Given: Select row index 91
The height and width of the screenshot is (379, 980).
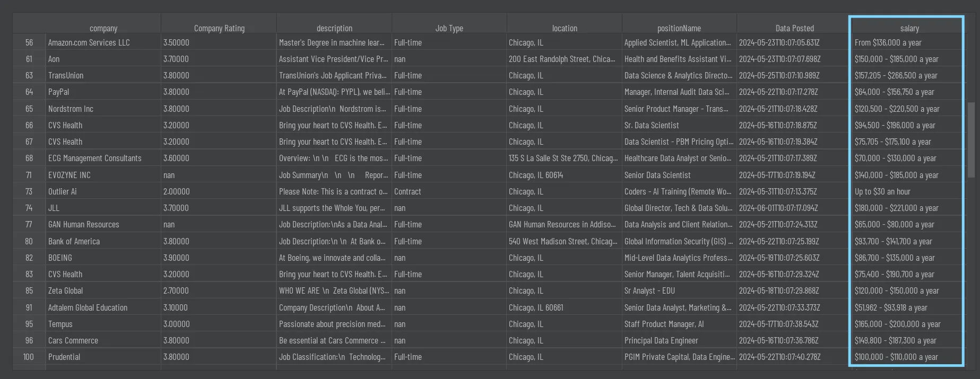Looking at the screenshot, I should click(29, 307).
